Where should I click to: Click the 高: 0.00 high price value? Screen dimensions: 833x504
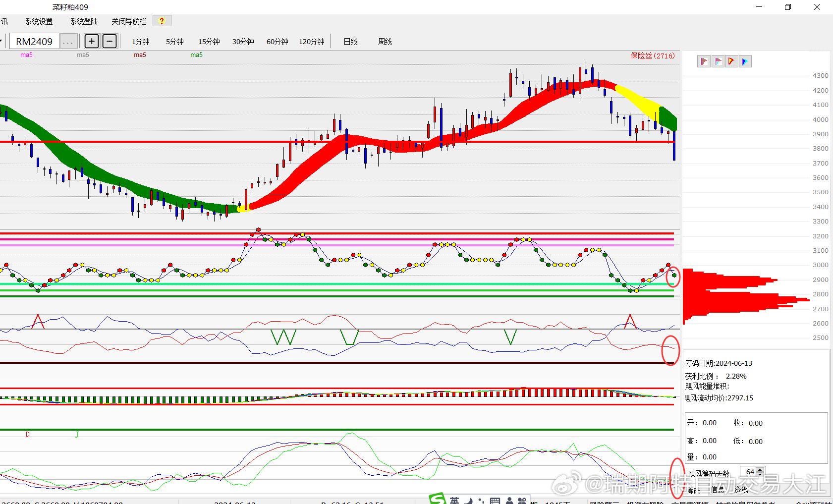pos(710,441)
